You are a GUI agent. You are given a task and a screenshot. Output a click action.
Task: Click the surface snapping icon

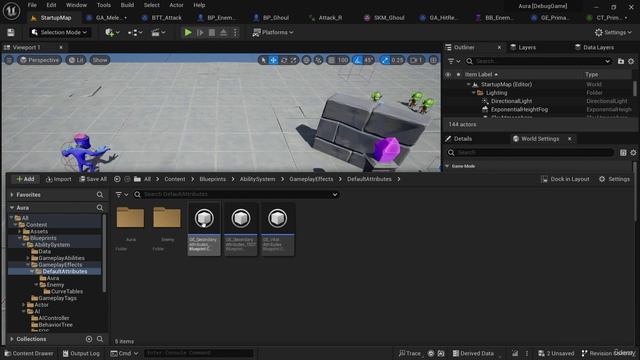pyautogui.click(x=318, y=60)
